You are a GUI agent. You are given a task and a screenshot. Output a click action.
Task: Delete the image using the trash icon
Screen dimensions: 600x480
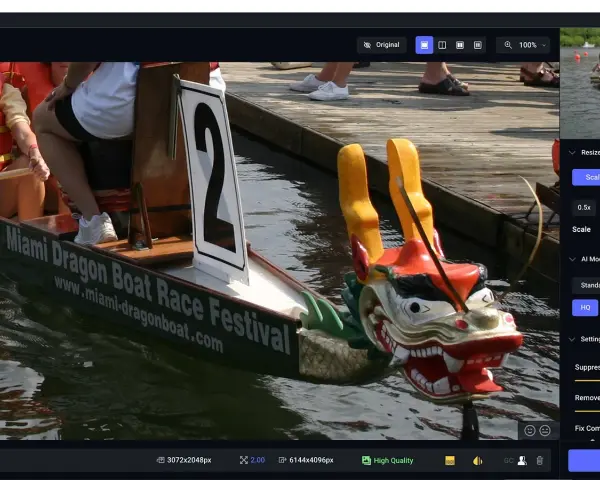pos(540,460)
